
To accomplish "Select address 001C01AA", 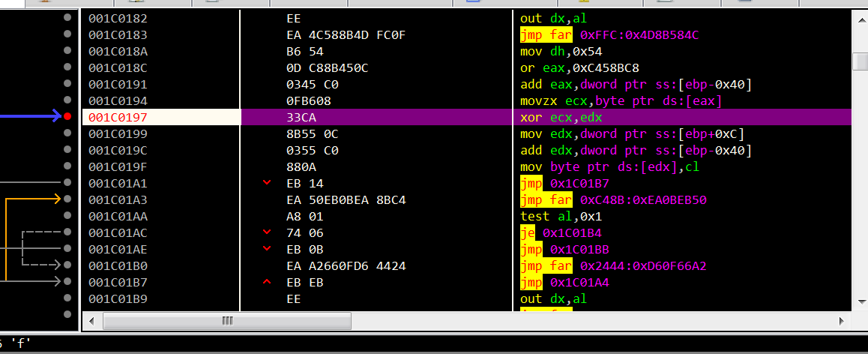I will click(118, 216).
